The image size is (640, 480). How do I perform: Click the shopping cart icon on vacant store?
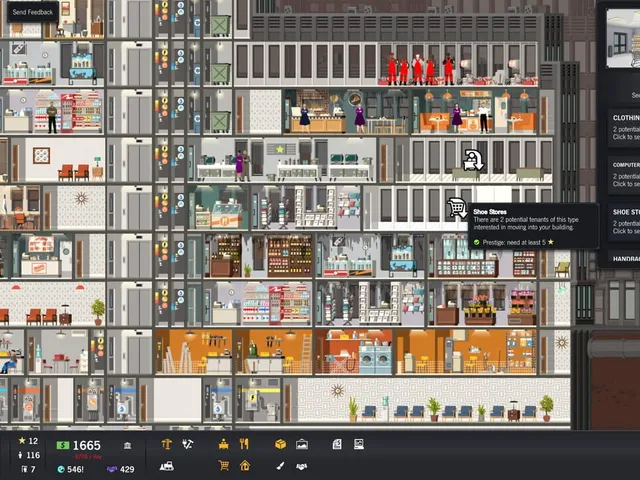click(457, 208)
